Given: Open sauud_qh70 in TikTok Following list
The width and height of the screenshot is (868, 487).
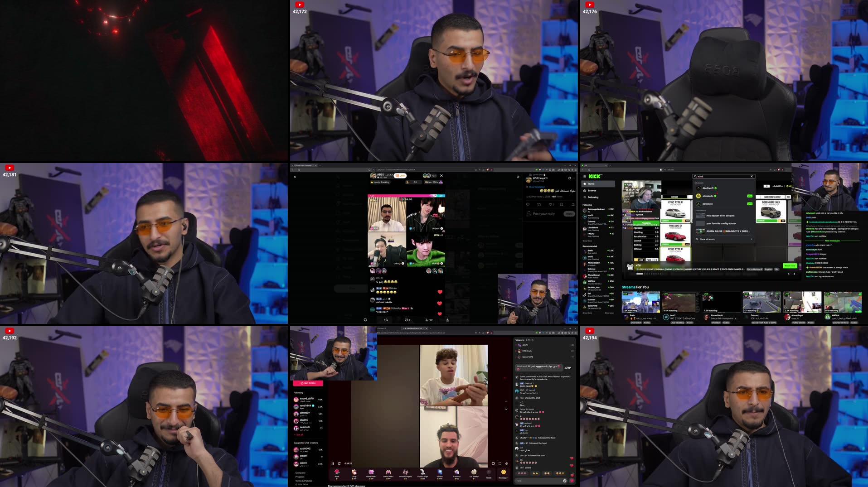Looking at the screenshot, I should coord(308,400).
